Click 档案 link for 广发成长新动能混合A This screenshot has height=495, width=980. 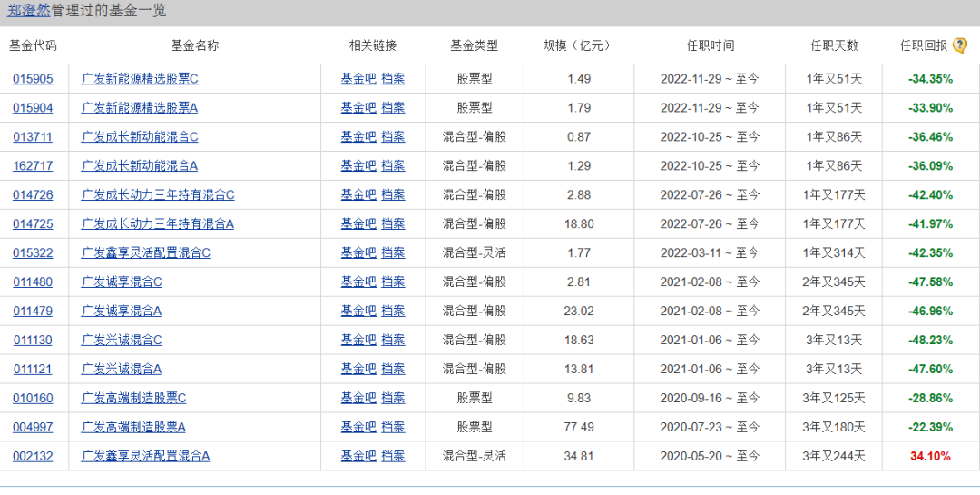click(x=393, y=166)
